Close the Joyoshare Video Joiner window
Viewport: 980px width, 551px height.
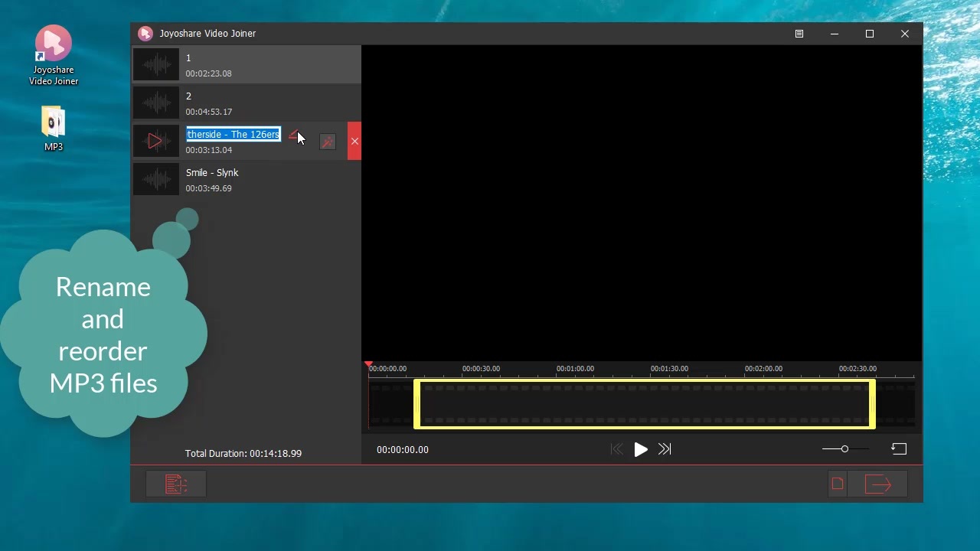[905, 34]
